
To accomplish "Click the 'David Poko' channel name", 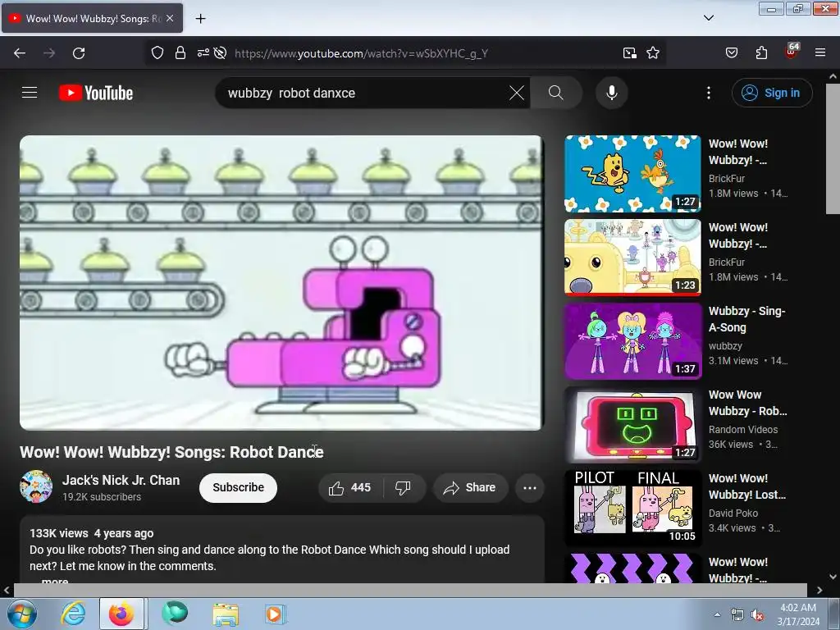I will 733,513.
